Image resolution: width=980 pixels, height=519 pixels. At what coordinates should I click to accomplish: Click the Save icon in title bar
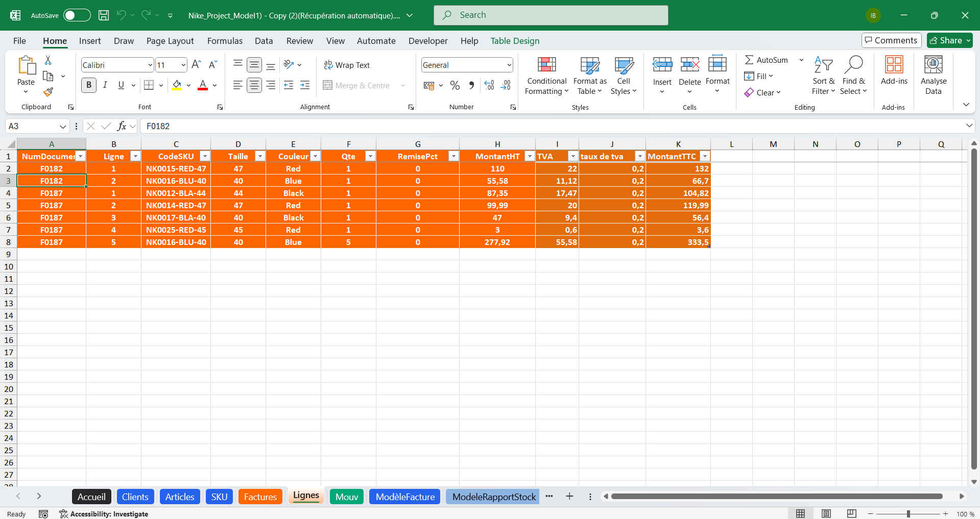tap(104, 15)
